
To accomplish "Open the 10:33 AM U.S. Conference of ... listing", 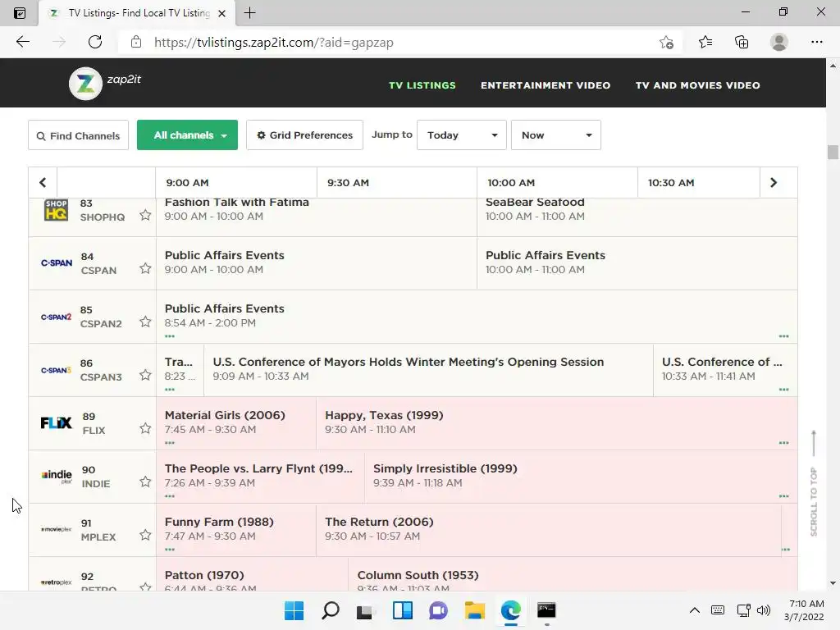I will click(x=725, y=370).
